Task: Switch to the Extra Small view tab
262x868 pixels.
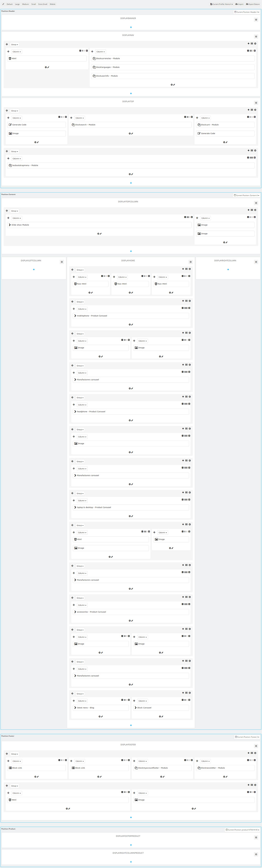Action: coord(43,4)
